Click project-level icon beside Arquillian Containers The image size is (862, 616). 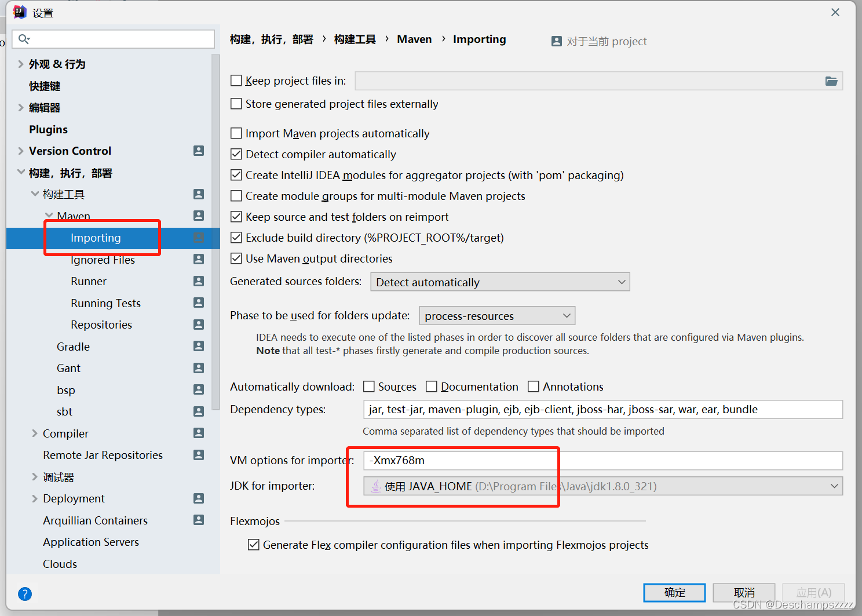coord(199,520)
